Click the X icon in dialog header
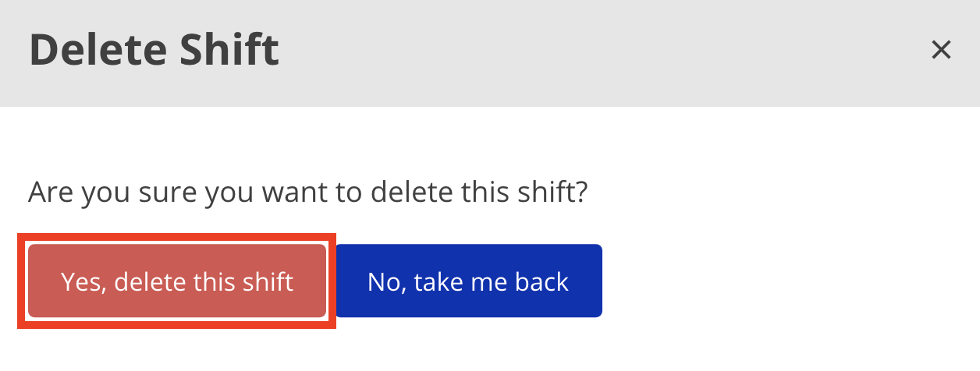The width and height of the screenshot is (980, 371). (x=941, y=51)
